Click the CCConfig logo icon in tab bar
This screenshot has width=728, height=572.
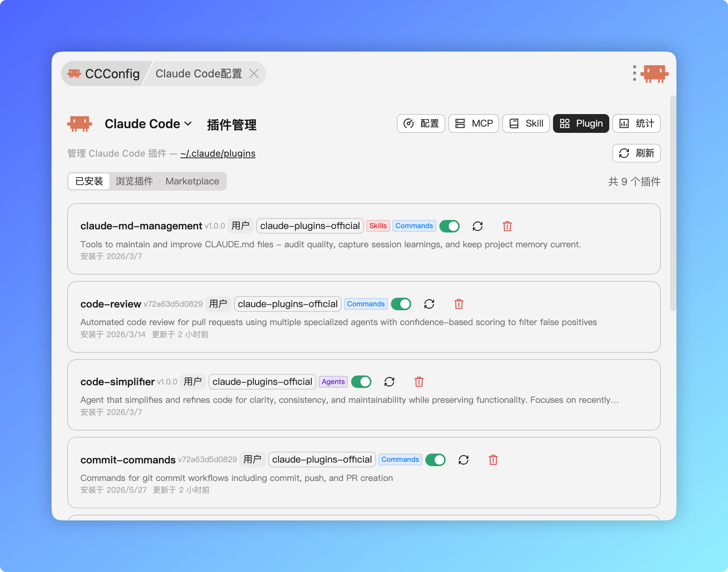point(74,73)
